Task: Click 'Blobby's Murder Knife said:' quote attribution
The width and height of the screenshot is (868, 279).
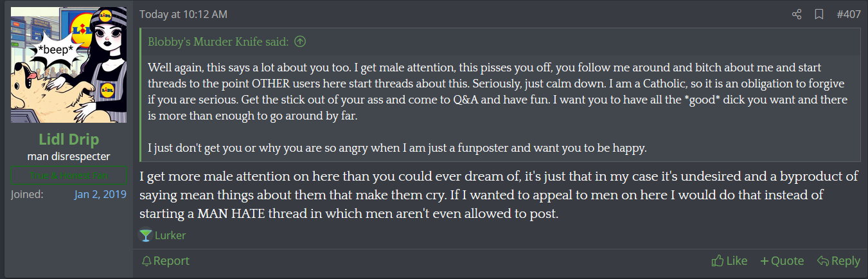Action: point(218,42)
